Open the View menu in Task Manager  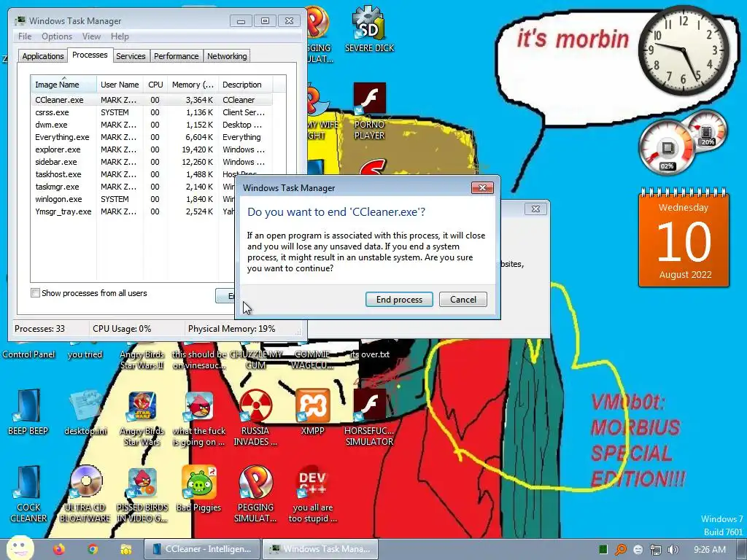click(x=91, y=36)
